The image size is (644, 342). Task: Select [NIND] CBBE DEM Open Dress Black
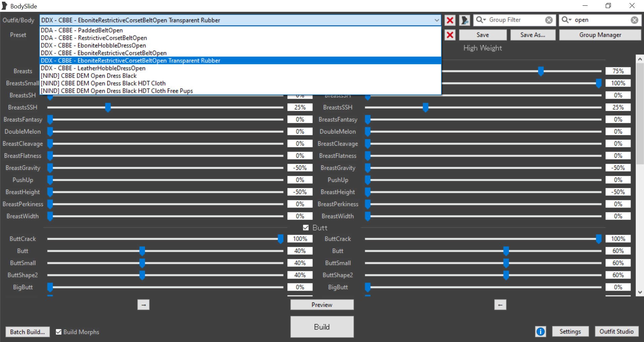(240, 76)
